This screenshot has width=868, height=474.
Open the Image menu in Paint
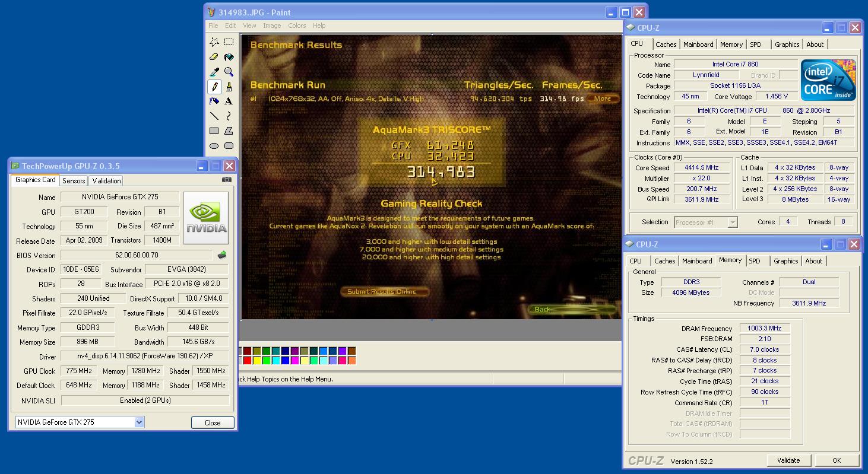coord(272,26)
